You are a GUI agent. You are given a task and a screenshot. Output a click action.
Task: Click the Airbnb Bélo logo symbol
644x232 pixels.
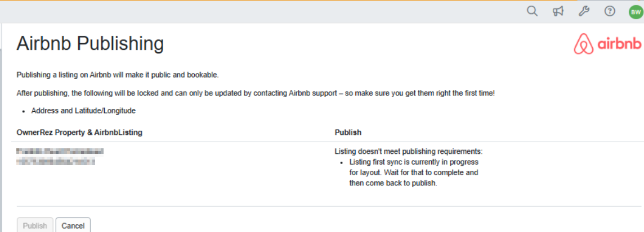pos(583,44)
